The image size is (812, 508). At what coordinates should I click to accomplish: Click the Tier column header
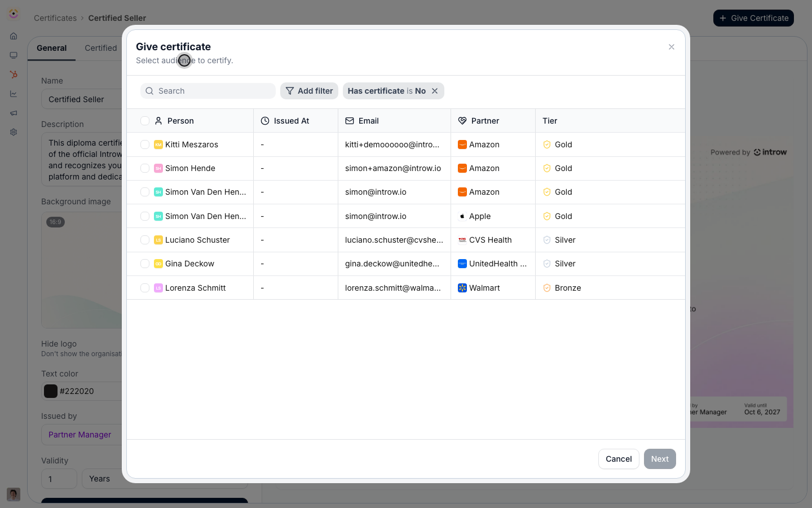click(550, 121)
